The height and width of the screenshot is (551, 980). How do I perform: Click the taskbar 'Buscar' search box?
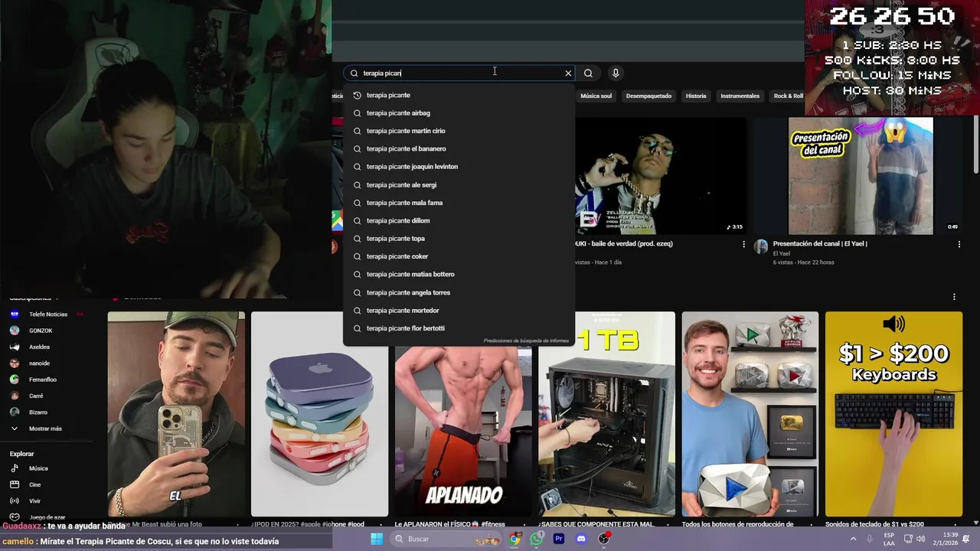[448, 539]
